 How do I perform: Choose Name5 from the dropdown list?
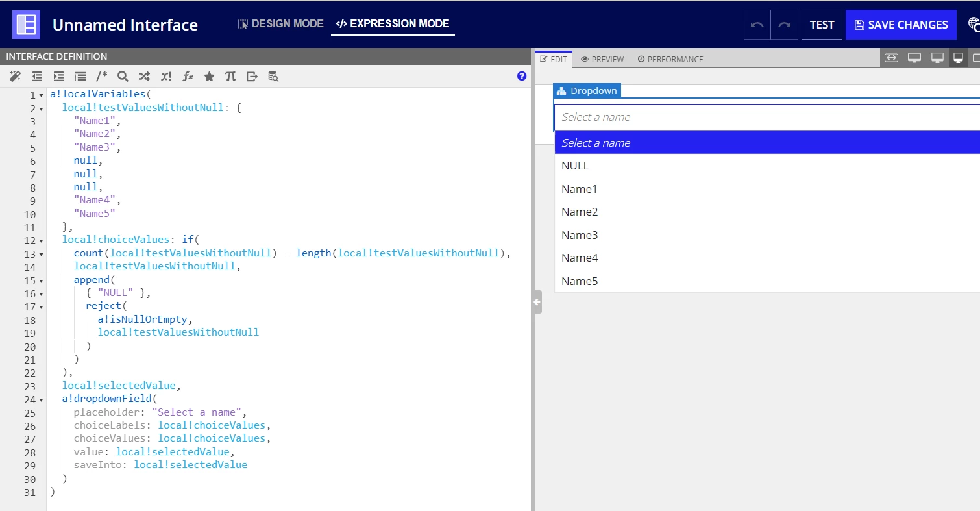click(x=767, y=281)
